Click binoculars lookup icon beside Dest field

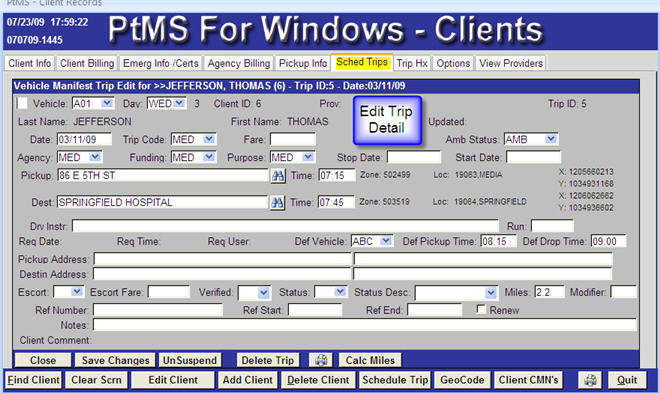(277, 203)
